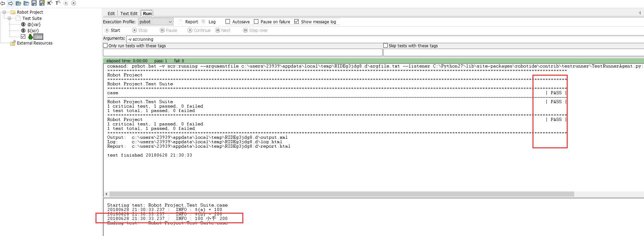Click the Open Directory folder icon
Viewport: 644px width, 236px height.
point(26,3)
